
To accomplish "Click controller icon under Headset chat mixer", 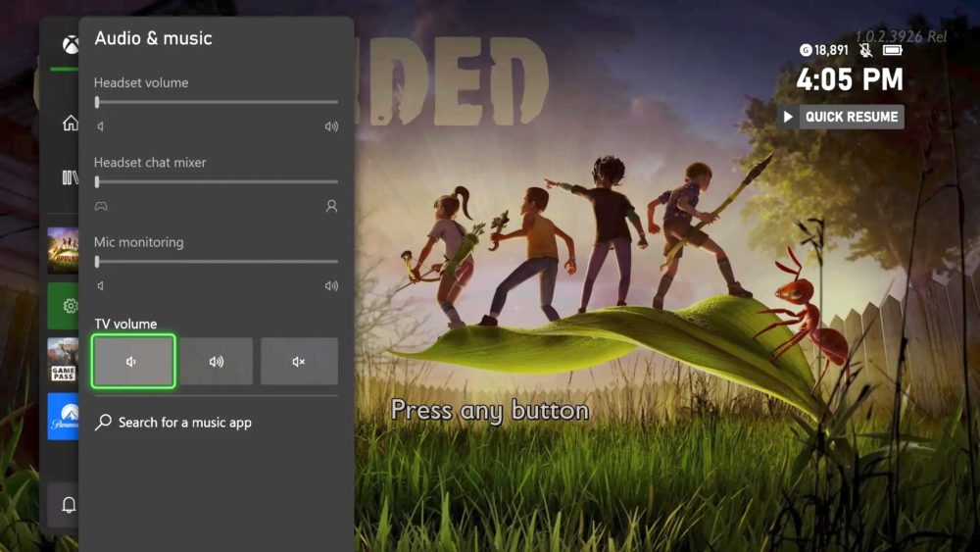I will point(101,206).
